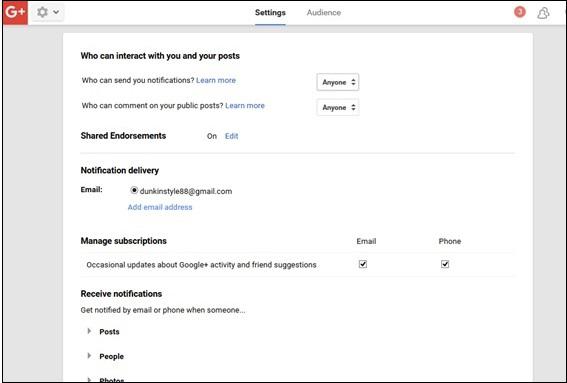This screenshot has height=383, width=567.
Task: Click the 'Occasional updates about Google+ activity' text
Action: click(201, 265)
